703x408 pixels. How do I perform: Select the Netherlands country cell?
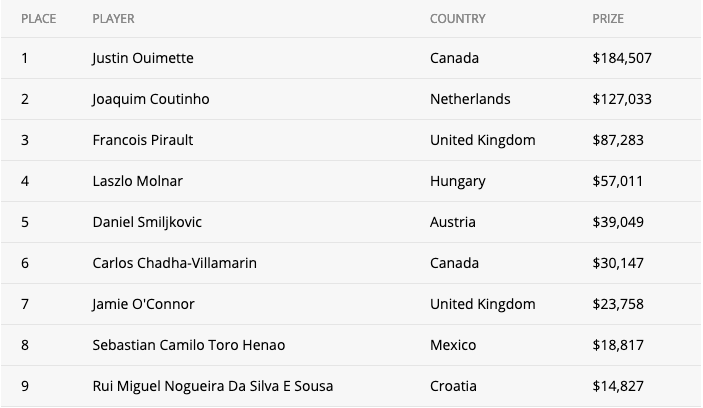(470, 99)
